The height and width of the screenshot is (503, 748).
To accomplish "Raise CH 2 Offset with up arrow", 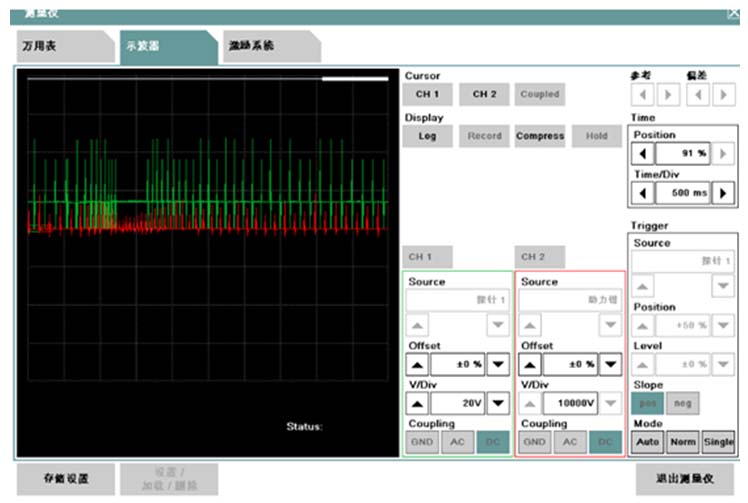I will click(533, 365).
